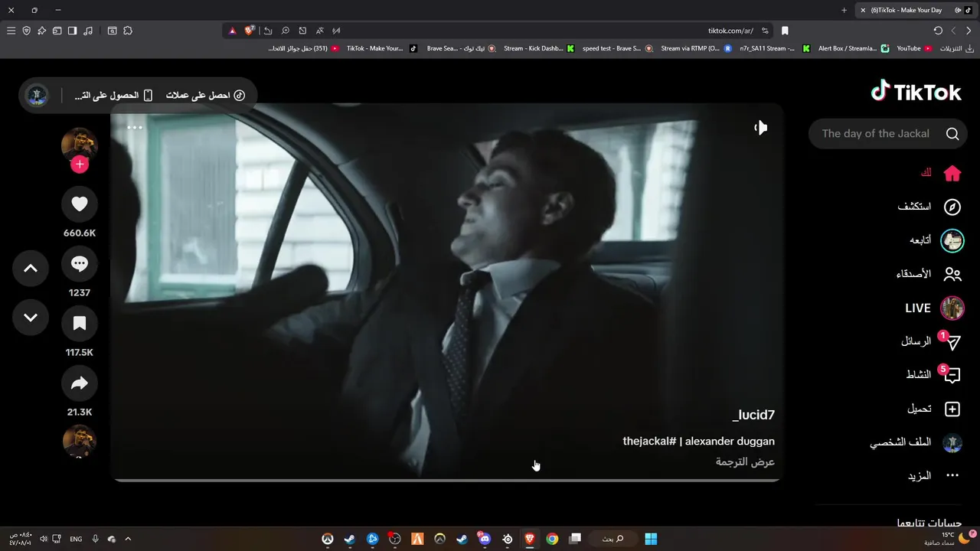This screenshot has height=551, width=980.
Task: Share the video using the arrow icon
Action: pyautogui.click(x=80, y=383)
